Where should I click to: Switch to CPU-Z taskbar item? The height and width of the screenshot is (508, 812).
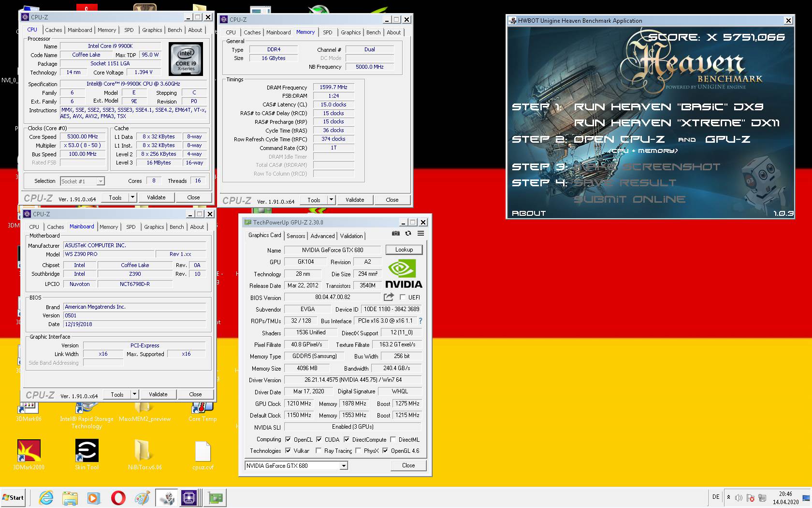coord(189,498)
